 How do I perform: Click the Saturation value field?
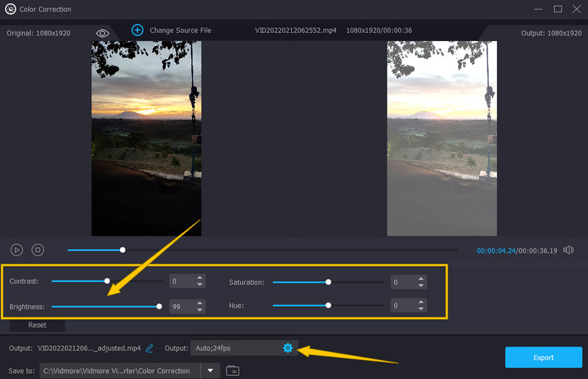click(x=409, y=282)
